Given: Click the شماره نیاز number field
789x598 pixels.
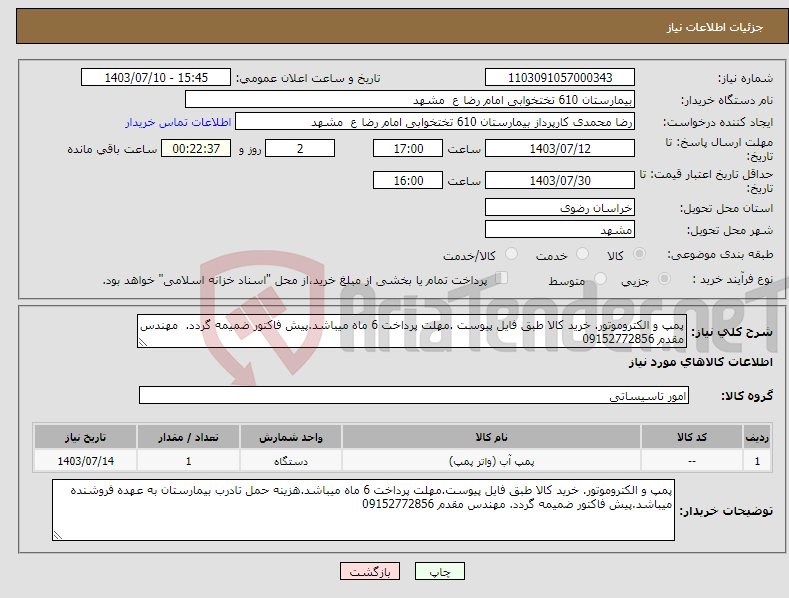Looking at the screenshot, I should click(x=560, y=78).
